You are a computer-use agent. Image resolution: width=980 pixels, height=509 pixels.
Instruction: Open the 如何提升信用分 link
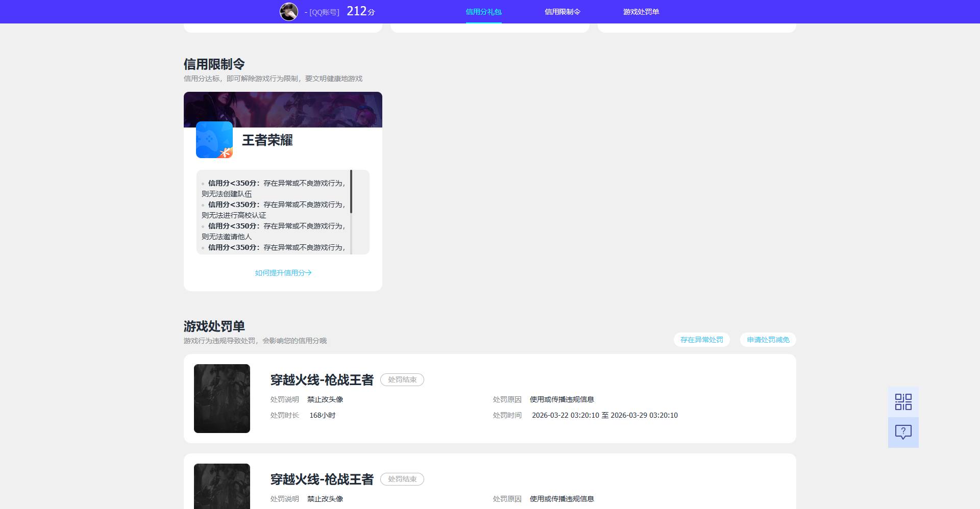pos(283,273)
